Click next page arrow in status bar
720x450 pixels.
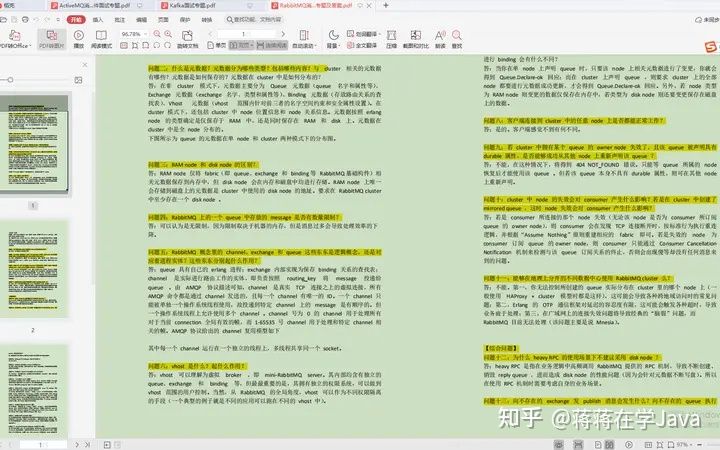pos(77,444)
